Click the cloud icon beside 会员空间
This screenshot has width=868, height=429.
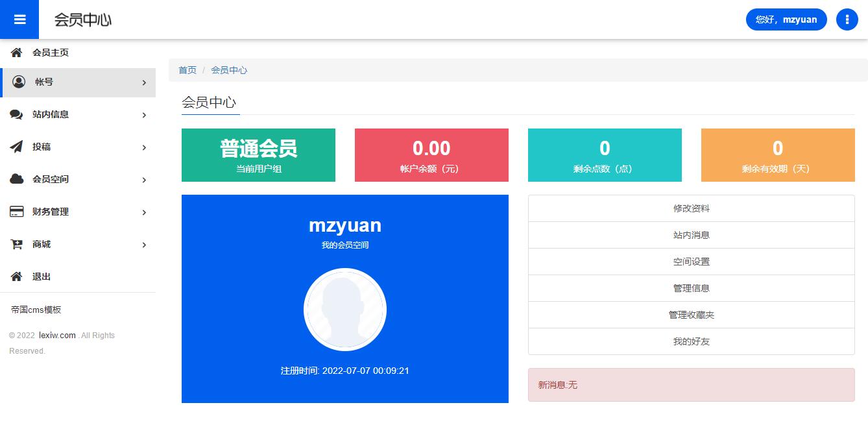tap(17, 179)
